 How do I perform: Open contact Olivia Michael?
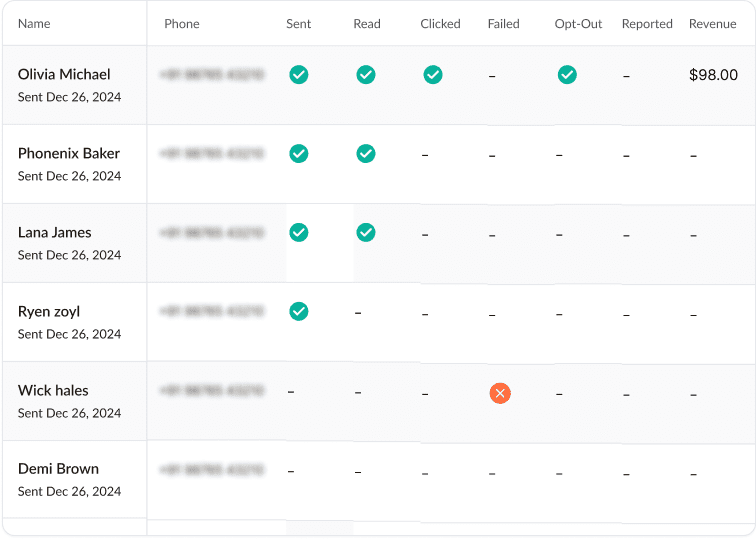point(64,74)
